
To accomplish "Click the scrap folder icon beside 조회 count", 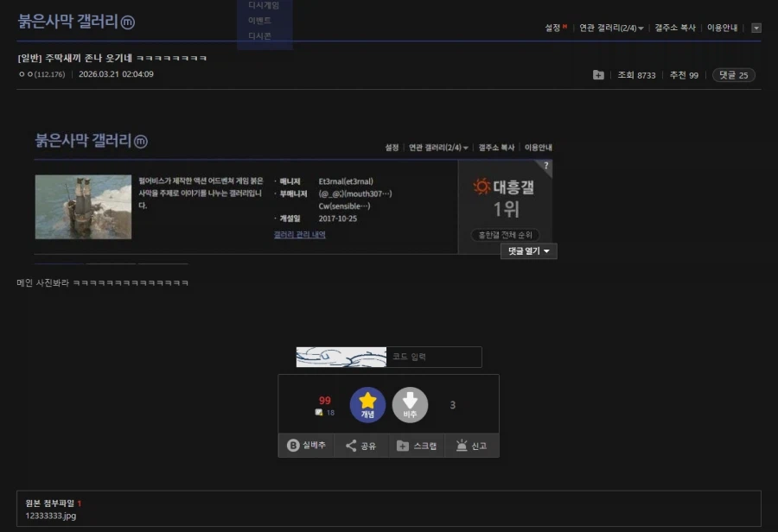I will coord(597,75).
